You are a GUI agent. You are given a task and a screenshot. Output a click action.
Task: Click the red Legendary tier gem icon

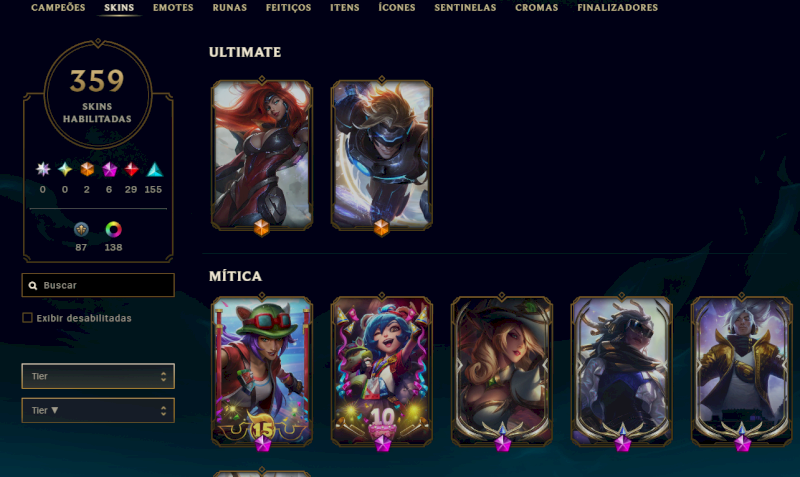131,169
